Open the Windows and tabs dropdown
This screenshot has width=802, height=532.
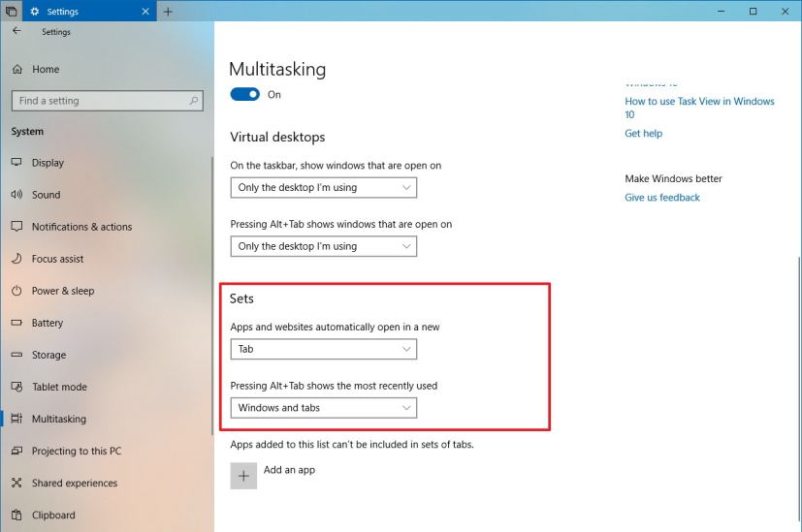point(323,408)
